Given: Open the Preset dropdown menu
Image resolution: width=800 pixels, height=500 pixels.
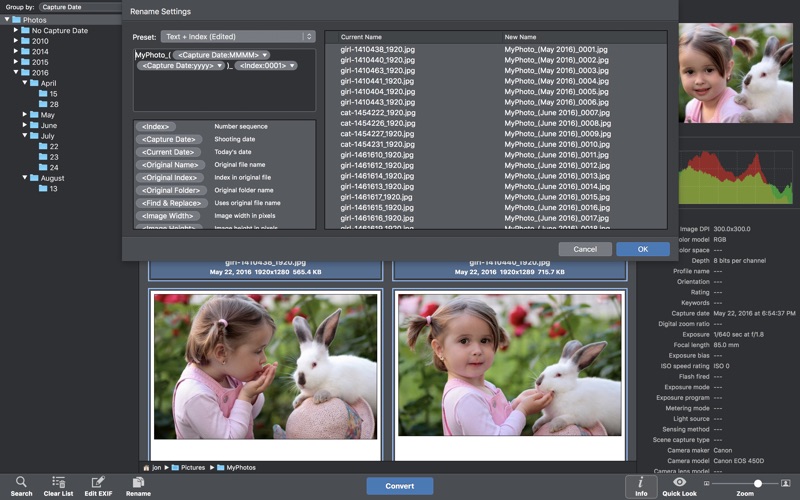Looking at the screenshot, I should 238,37.
